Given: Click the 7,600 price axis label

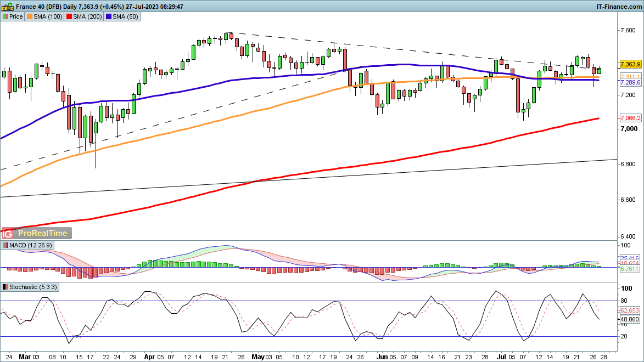Looking at the screenshot, I should (629, 30).
